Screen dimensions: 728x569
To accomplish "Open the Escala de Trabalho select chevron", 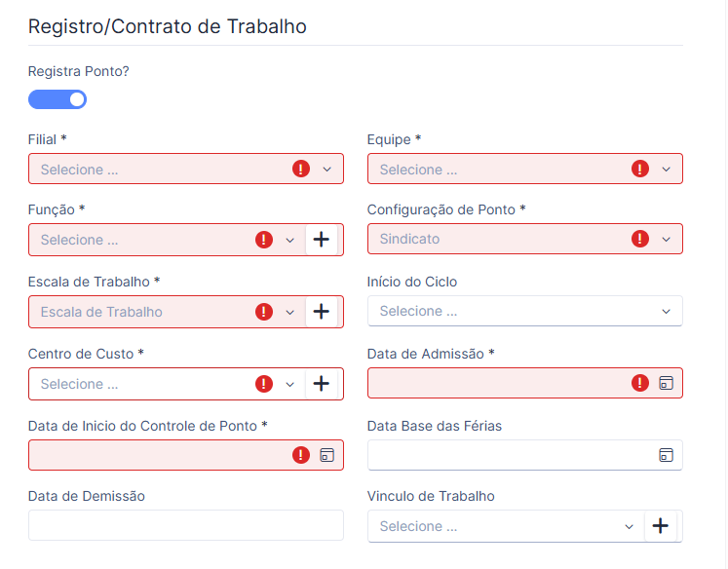I will (x=289, y=312).
